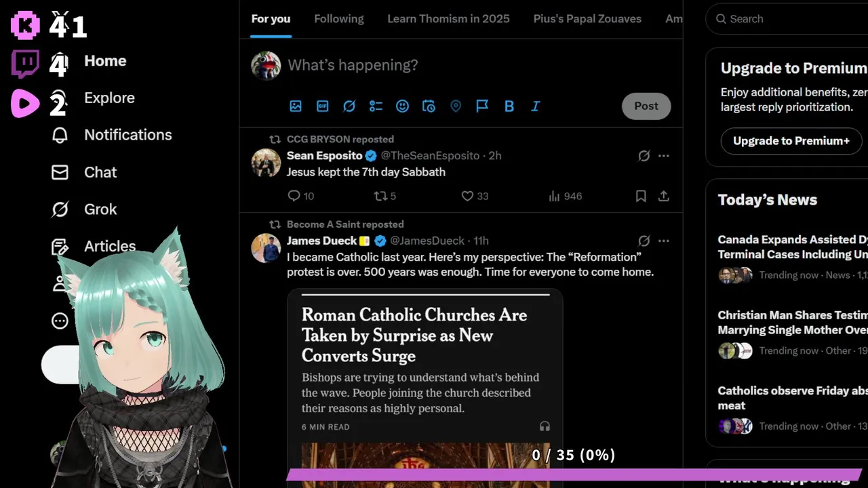Image resolution: width=868 pixels, height=488 pixels.
Task: Click the flag icon in the composer
Action: click(x=482, y=106)
